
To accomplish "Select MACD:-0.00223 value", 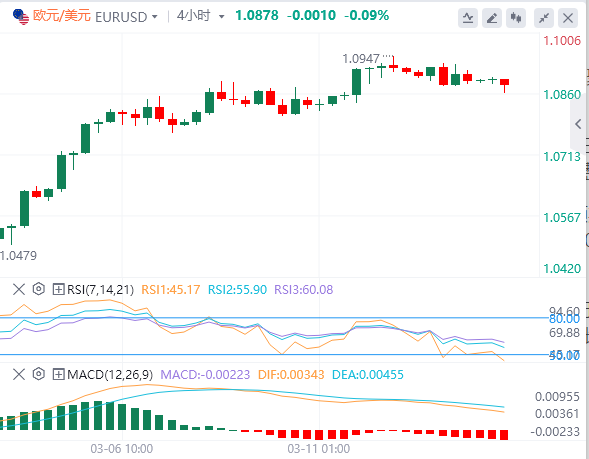I will 205,374.
